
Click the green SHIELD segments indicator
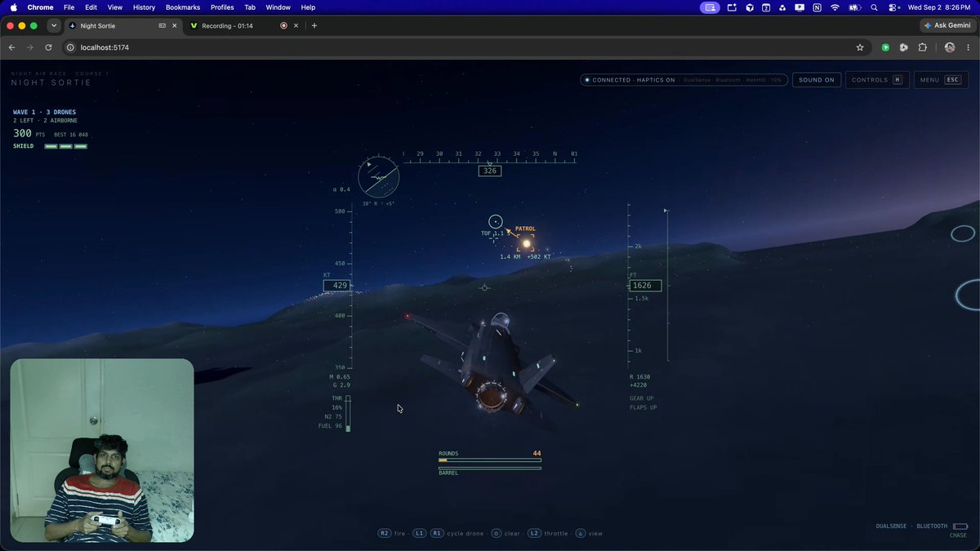(65, 146)
